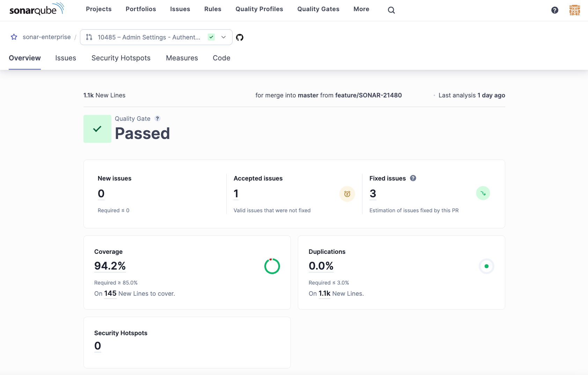Click the accepted issues snooze icon
The height and width of the screenshot is (375, 588).
coord(347,194)
